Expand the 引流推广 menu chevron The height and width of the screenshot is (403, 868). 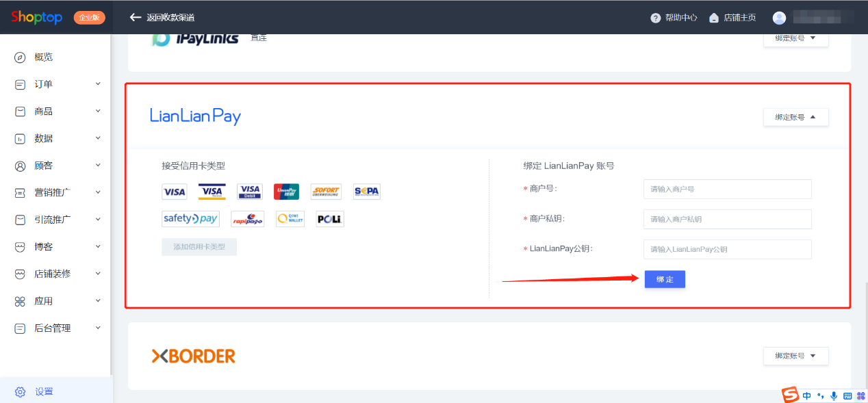click(98, 219)
